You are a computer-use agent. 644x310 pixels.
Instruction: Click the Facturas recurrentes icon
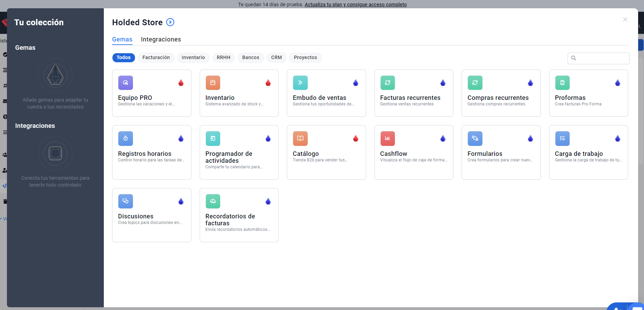click(x=388, y=83)
